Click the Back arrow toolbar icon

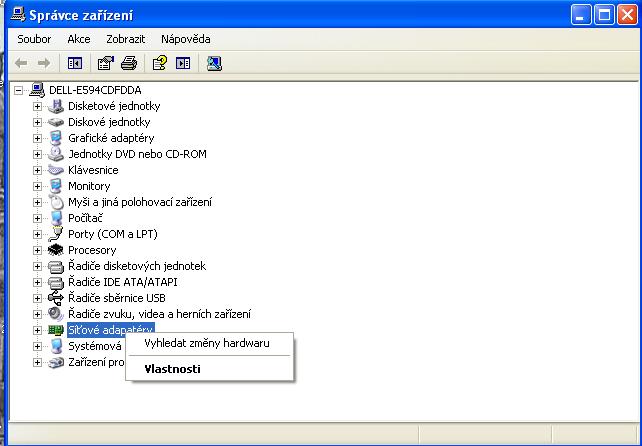click(21, 63)
